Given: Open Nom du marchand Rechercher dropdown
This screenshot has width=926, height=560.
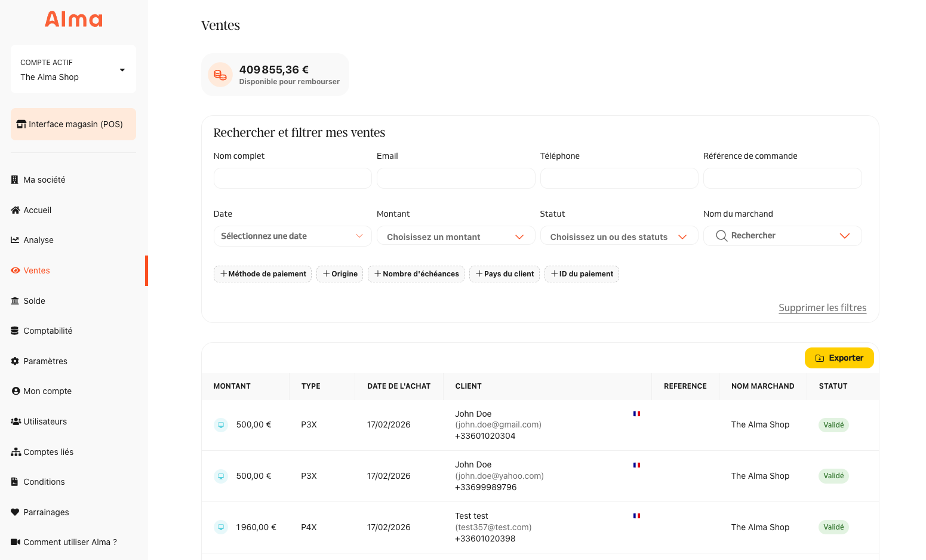Looking at the screenshot, I should (x=782, y=236).
